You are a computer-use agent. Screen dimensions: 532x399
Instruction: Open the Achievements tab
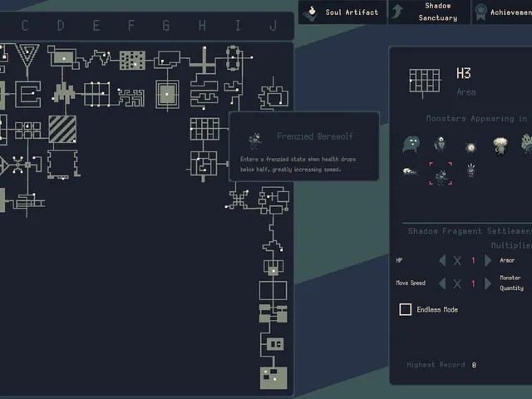(502, 12)
